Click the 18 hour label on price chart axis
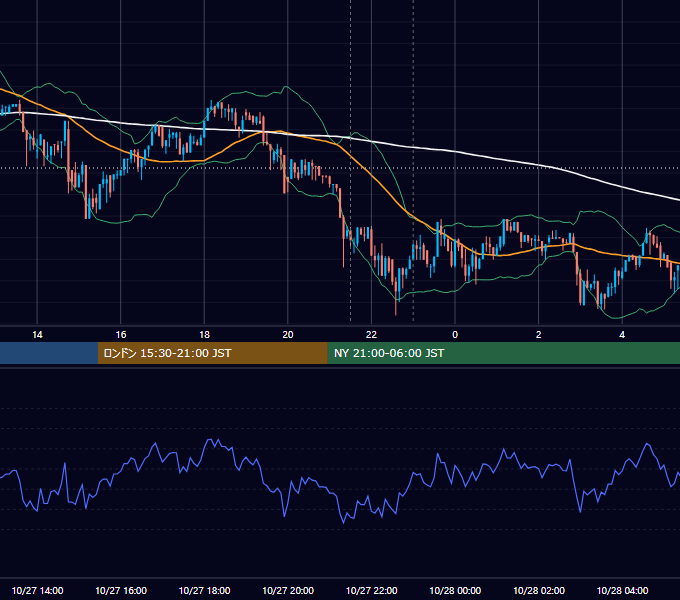 coord(204,335)
